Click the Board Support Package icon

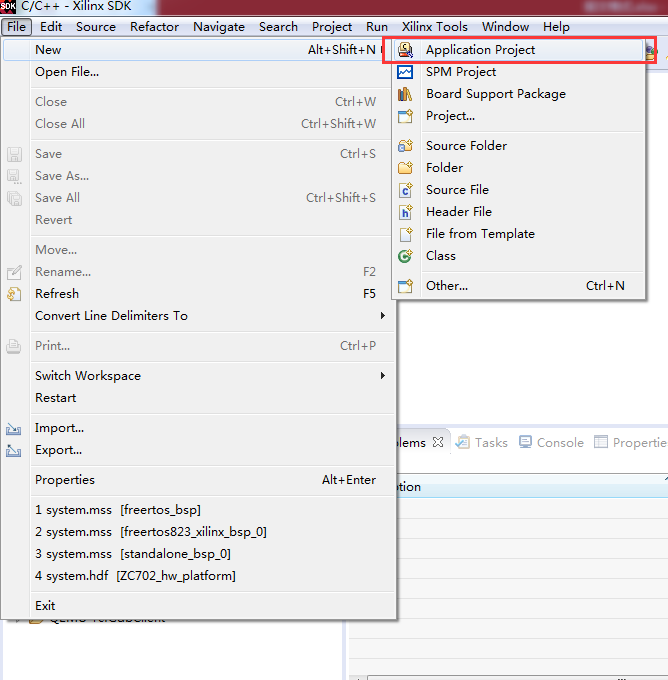(405, 94)
